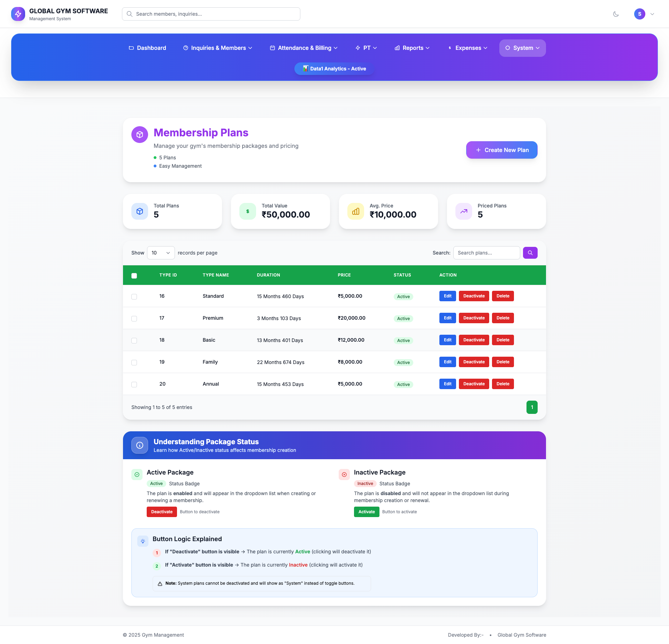Click the Membership Plans cube icon
Image resolution: width=669 pixels, height=644 pixels.
[x=140, y=135]
